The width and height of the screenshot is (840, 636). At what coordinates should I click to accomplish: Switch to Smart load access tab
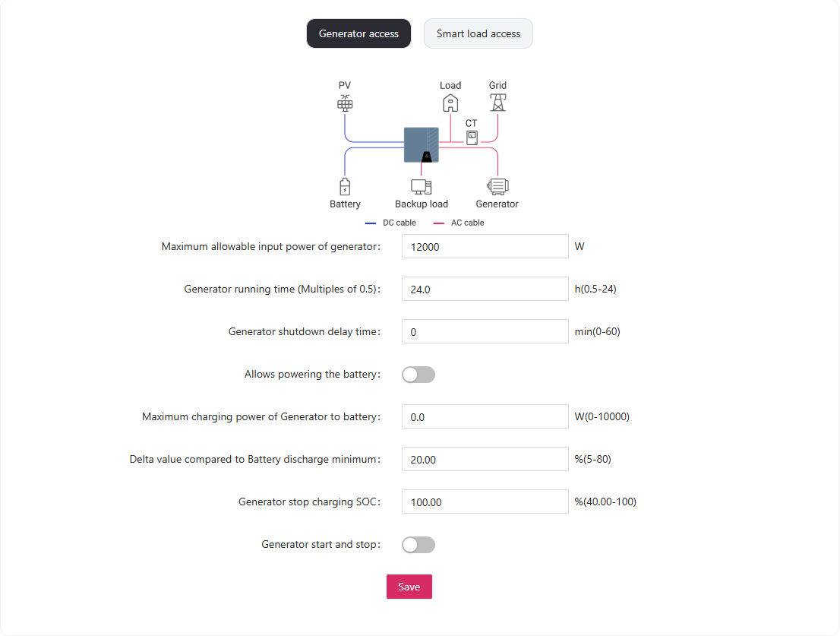point(478,33)
